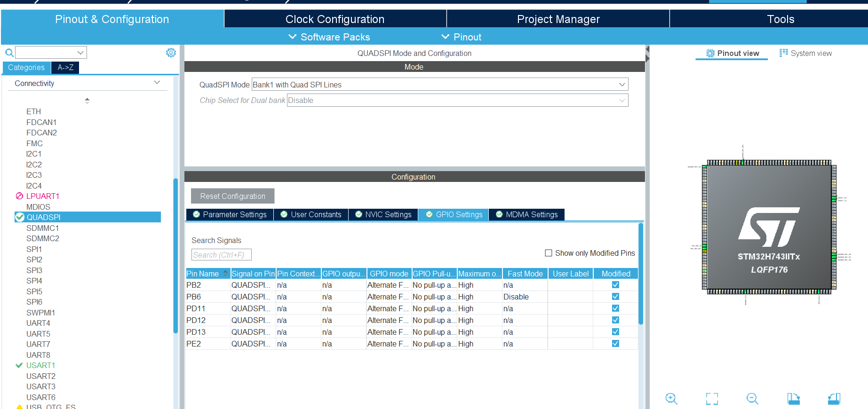Click Reset Configuration button
The height and width of the screenshot is (409, 868).
tap(232, 196)
